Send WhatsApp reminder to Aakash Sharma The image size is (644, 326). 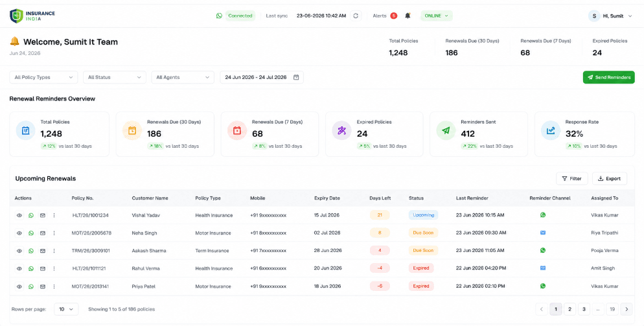coord(31,251)
